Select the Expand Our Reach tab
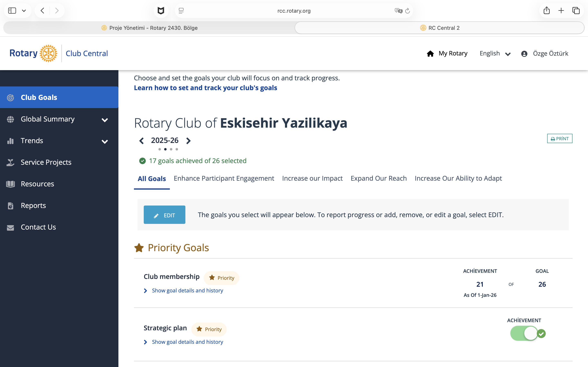 tap(378, 178)
